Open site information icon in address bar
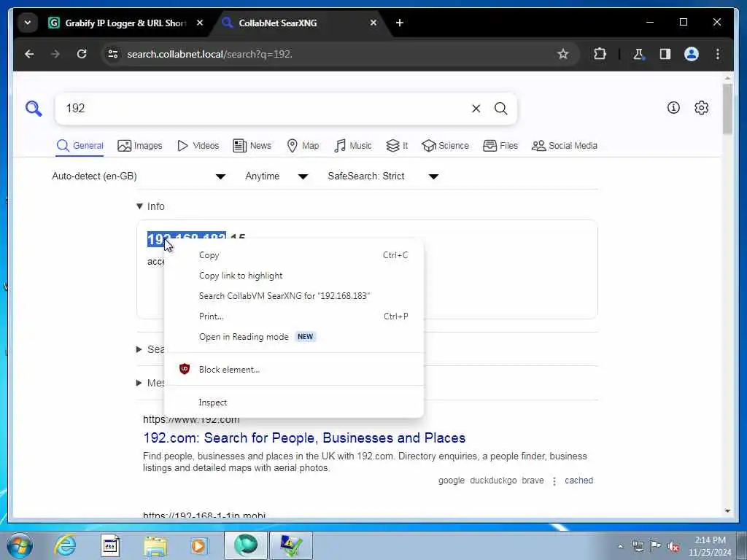747x560 pixels. click(113, 54)
